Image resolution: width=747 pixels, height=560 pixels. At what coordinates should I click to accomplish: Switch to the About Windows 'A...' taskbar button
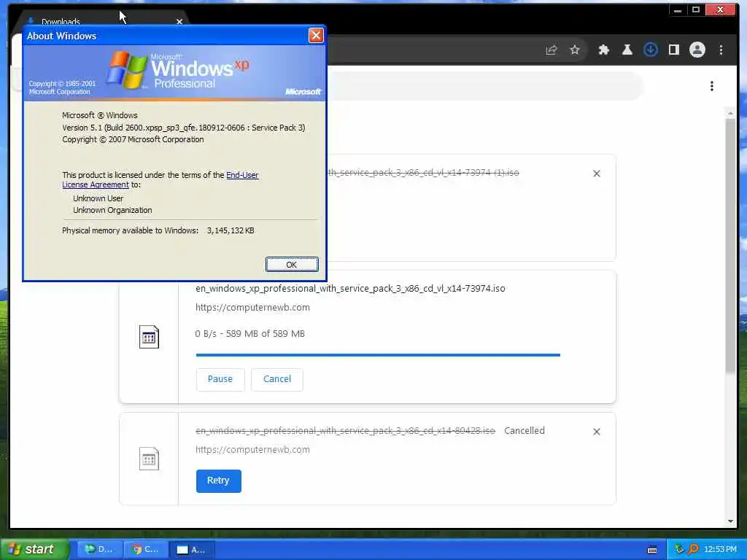click(192, 550)
